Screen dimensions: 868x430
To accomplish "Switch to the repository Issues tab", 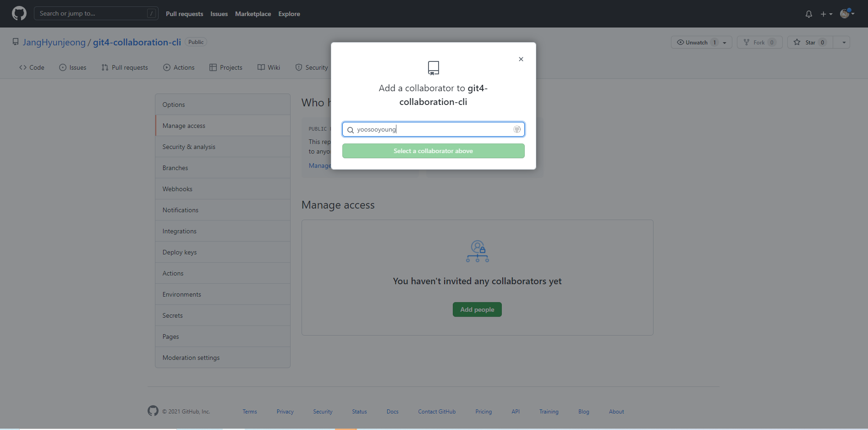I will 73,67.
